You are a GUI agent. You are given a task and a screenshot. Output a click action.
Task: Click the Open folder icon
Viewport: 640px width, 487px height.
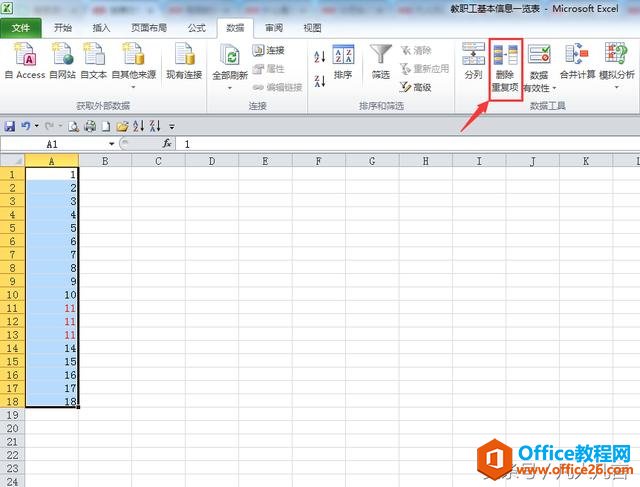coord(122,127)
